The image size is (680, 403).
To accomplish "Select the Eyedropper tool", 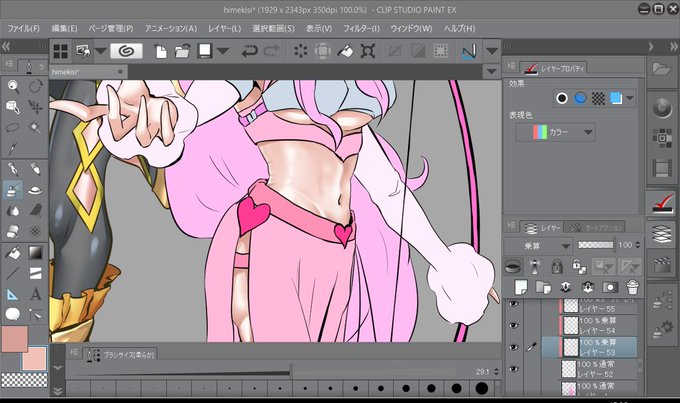I will pyautogui.click(x=13, y=148).
